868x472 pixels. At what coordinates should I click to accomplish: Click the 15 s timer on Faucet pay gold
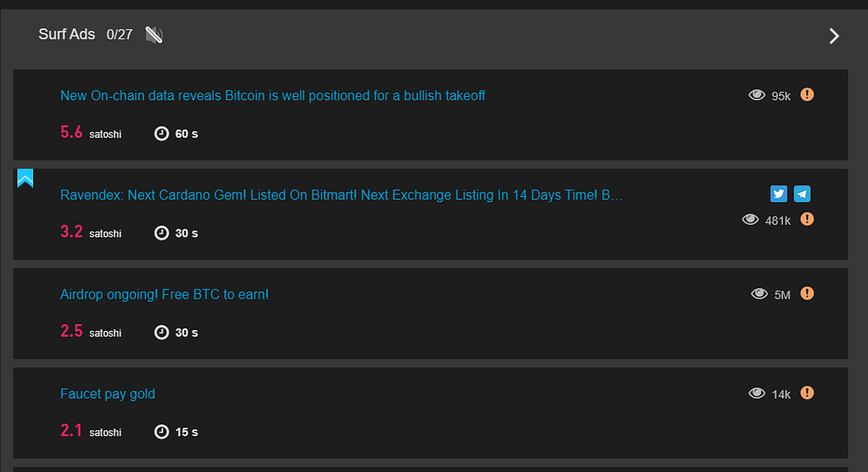176,431
